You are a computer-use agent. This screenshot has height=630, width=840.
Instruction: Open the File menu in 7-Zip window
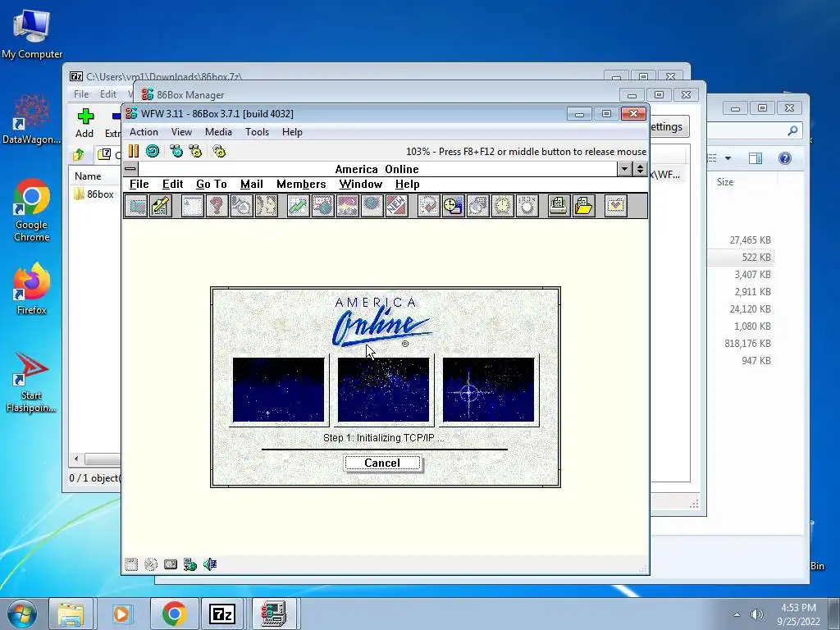pos(81,94)
